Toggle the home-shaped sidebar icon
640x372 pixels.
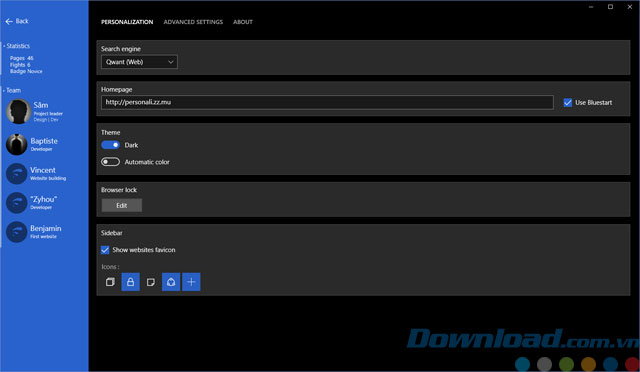[171, 282]
